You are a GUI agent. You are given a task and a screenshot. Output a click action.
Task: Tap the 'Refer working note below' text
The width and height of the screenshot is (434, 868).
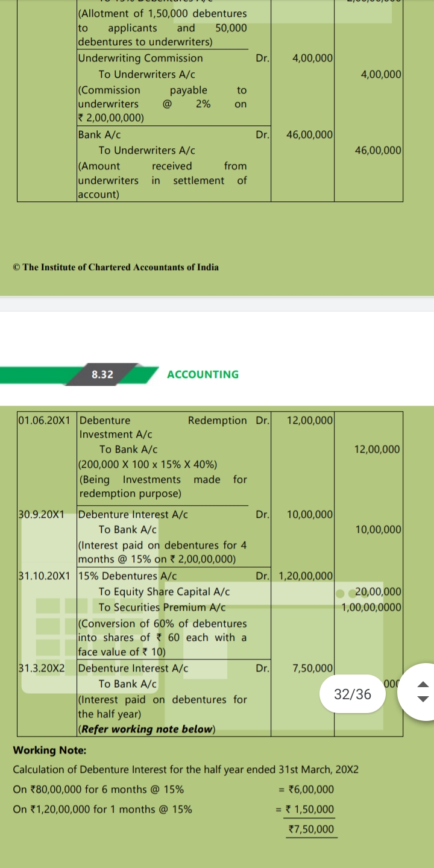(x=147, y=729)
